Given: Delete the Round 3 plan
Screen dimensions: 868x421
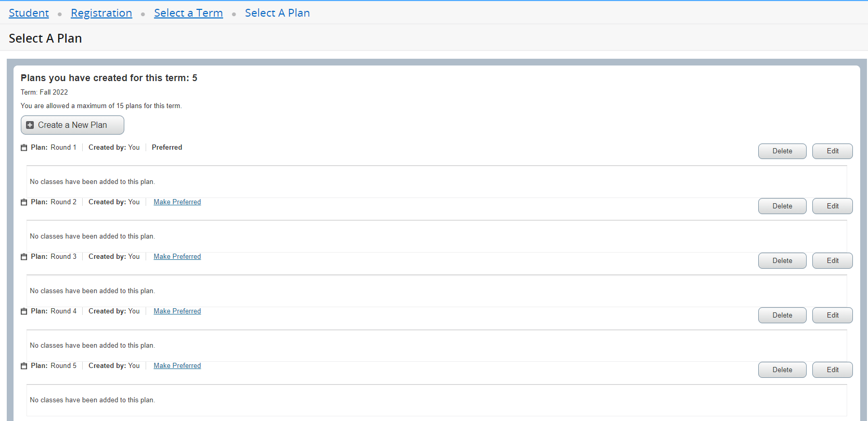Looking at the screenshot, I should (782, 261).
